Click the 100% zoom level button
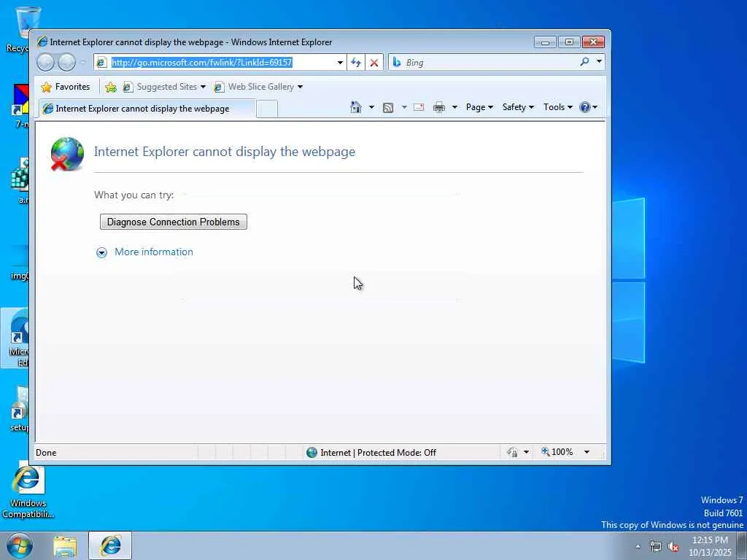Screen dimensions: 747x560 click(x=557, y=452)
